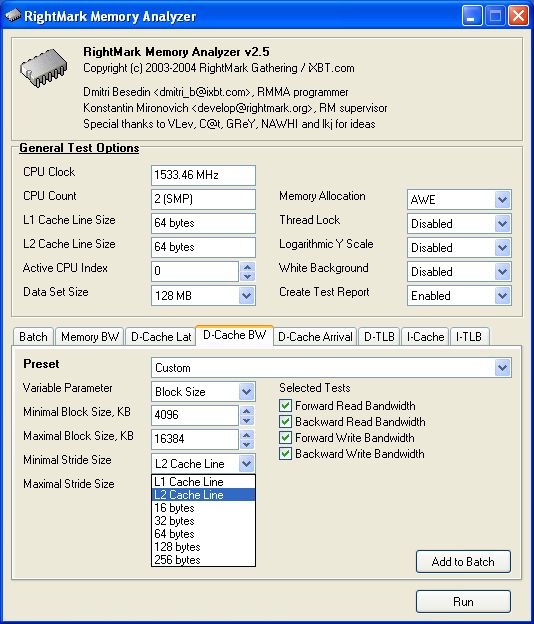Choose 32 bytes stride option
The width and height of the screenshot is (534, 624).
tap(203, 521)
